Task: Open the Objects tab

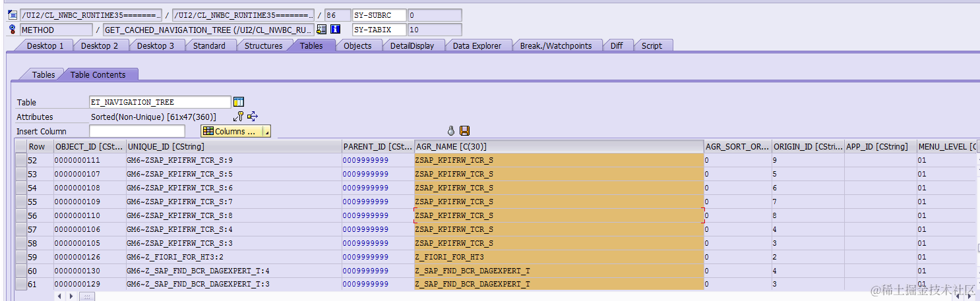Action: (x=357, y=45)
